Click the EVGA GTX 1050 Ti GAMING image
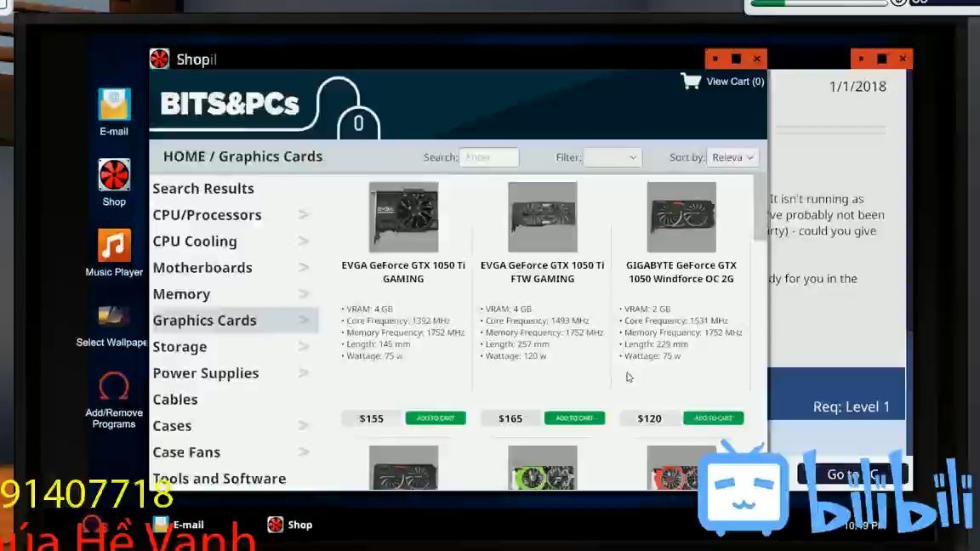The image size is (980, 551). coord(404,217)
